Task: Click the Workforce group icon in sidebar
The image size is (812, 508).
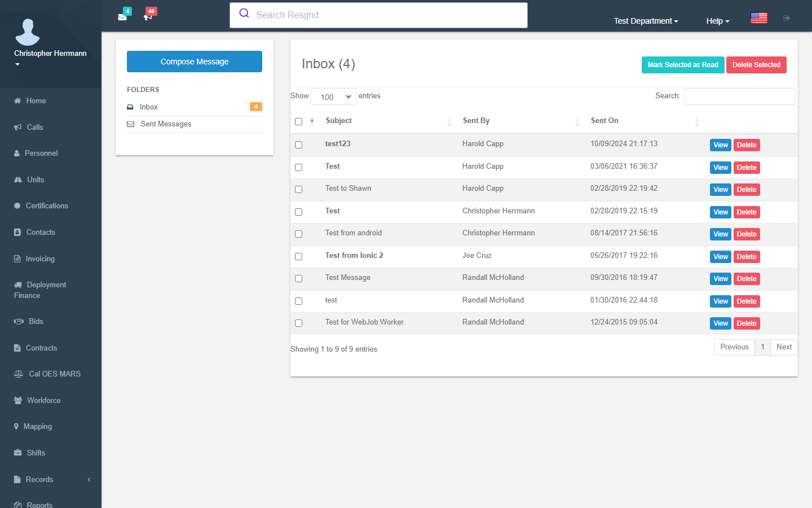Action: 18,400
